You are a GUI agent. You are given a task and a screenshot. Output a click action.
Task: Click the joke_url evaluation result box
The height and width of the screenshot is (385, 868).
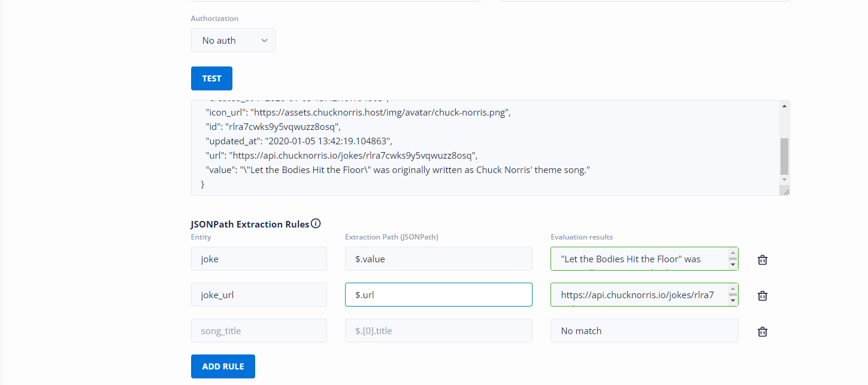(644, 295)
